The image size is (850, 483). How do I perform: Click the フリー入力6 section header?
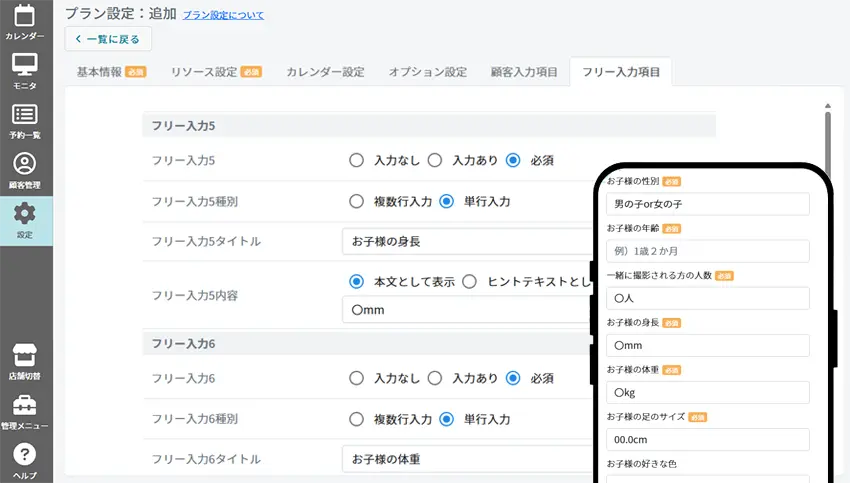click(x=368, y=344)
